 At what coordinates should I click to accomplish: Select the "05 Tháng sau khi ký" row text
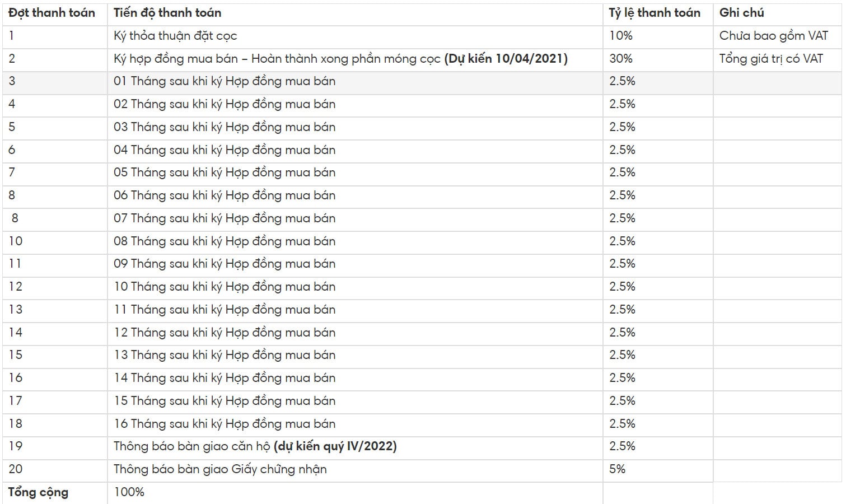[x=225, y=172]
